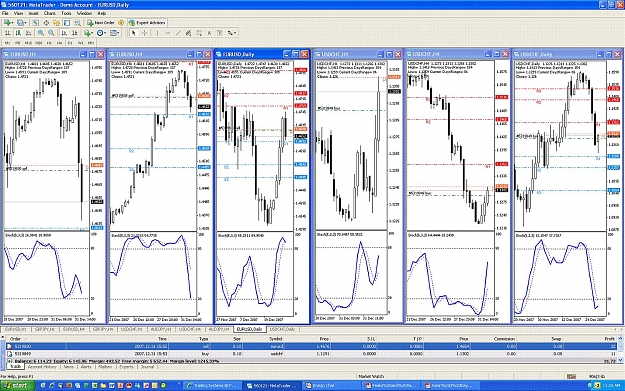The height and width of the screenshot is (391, 625).
Task: Click the Templates icon
Action: [113, 33]
